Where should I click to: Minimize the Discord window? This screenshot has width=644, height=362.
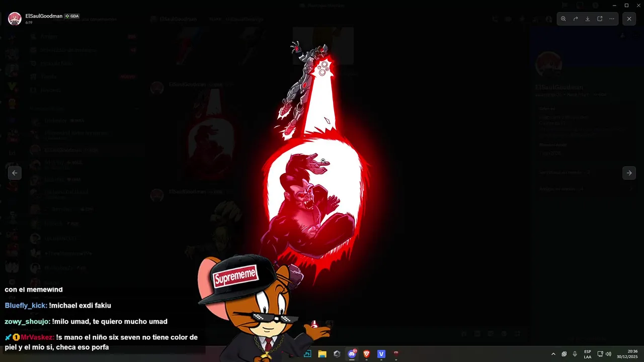coord(614,5)
